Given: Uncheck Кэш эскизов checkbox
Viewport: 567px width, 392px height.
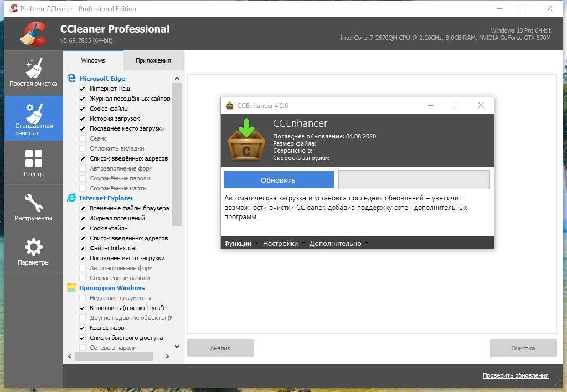Looking at the screenshot, I should click(83, 328).
